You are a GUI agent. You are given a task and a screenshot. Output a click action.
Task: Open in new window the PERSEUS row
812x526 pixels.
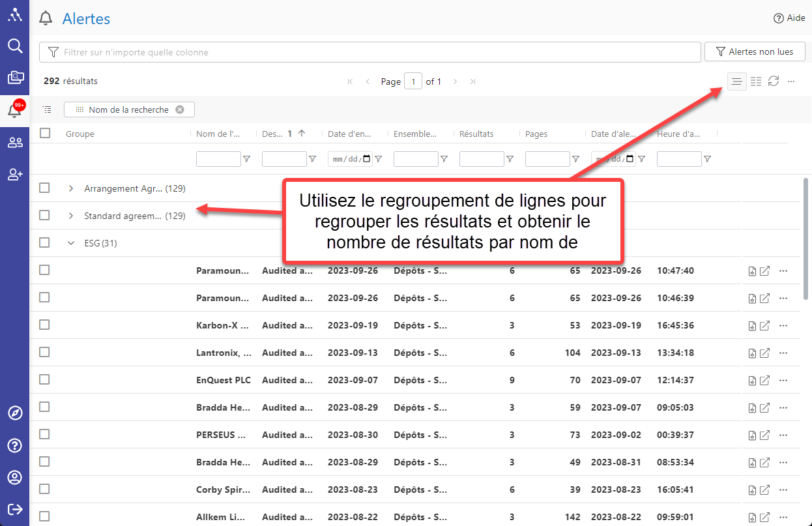coord(765,435)
